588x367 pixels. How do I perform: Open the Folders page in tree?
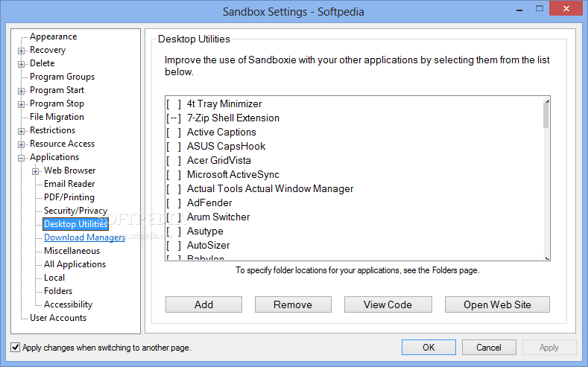coord(58,291)
